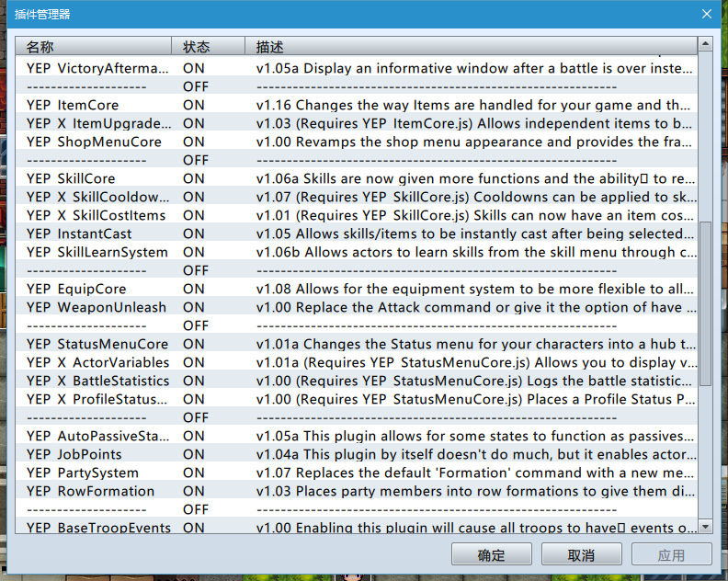Select the YEP_X_ProfileStatus... plugin name
Viewport: 728px width, 581px height.
97,399
